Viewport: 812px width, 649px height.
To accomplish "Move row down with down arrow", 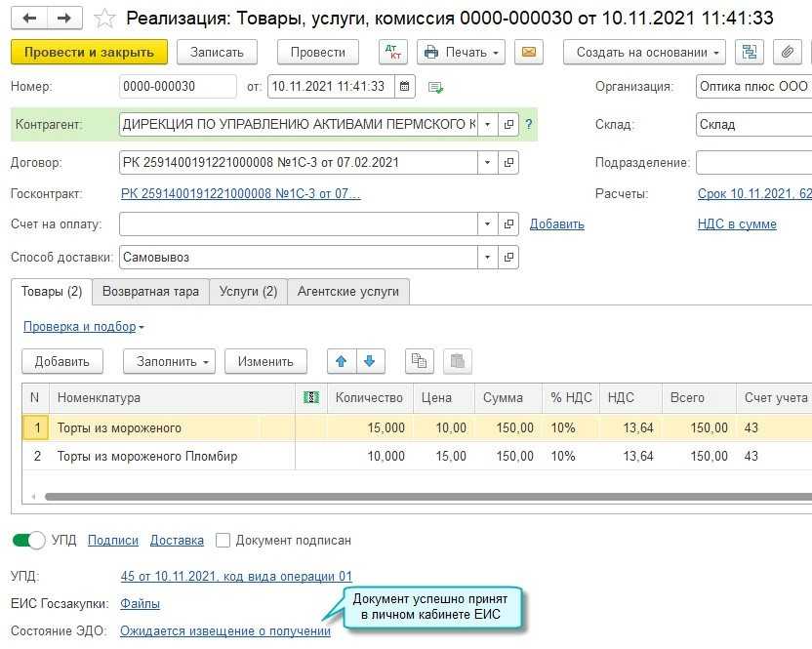I will 370,361.
